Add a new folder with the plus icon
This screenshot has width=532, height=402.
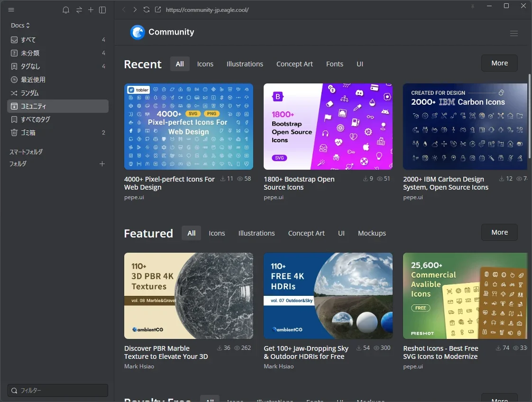click(102, 164)
